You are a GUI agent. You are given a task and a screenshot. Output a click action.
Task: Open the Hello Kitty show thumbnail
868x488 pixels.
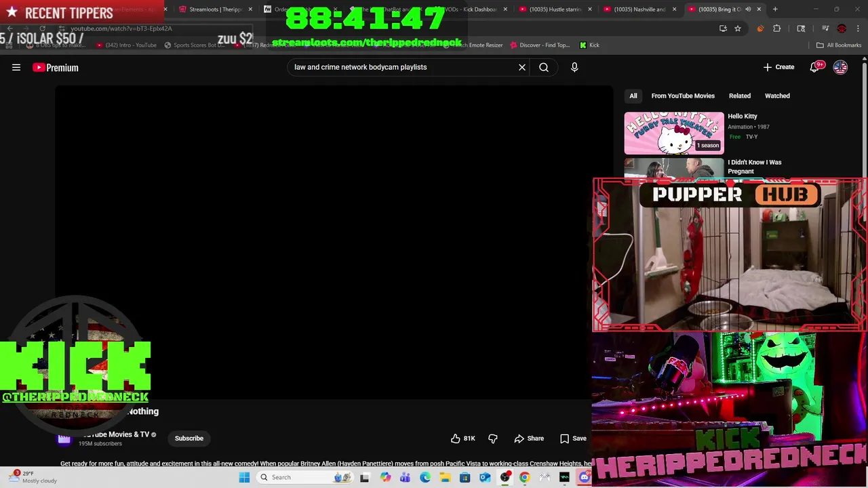click(x=674, y=133)
